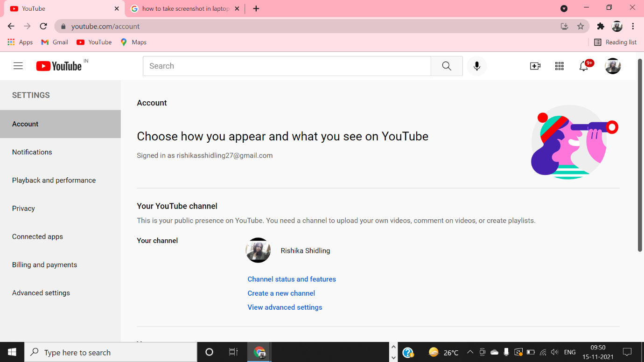The height and width of the screenshot is (362, 644).
Task: Go to YouTube home via logo
Action: click(59, 66)
